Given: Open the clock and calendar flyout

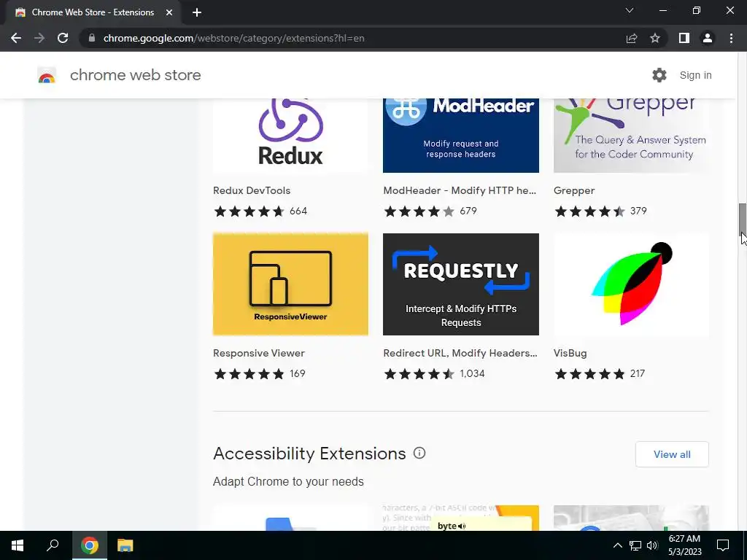Looking at the screenshot, I should pyautogui.click(x=684, y=545).
